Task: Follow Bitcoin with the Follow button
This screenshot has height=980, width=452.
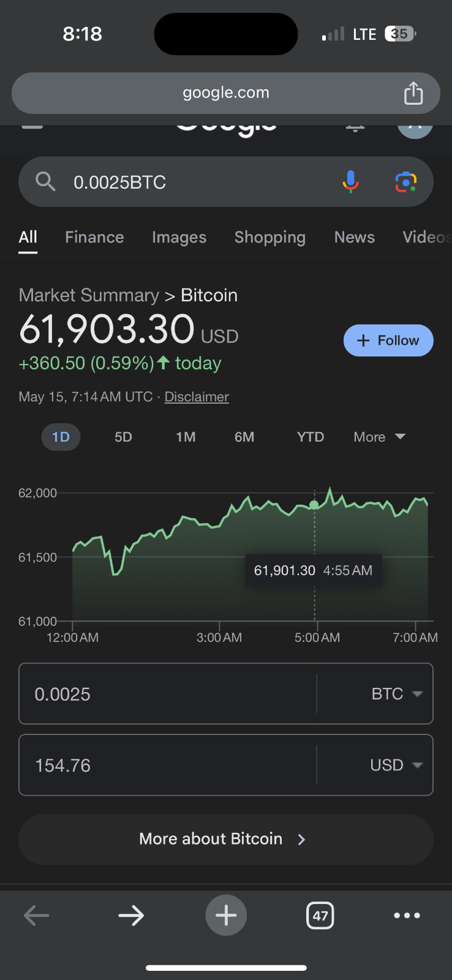Action: 388,340
